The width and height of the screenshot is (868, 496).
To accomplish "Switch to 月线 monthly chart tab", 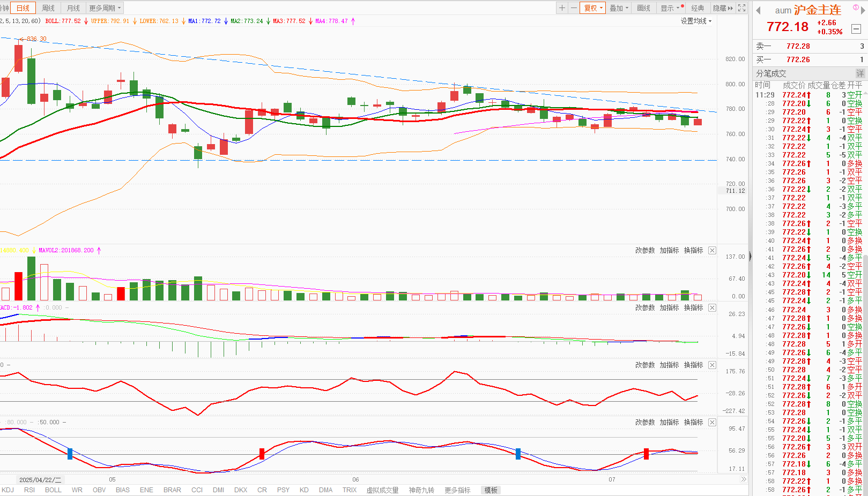I will click(73, 8).
